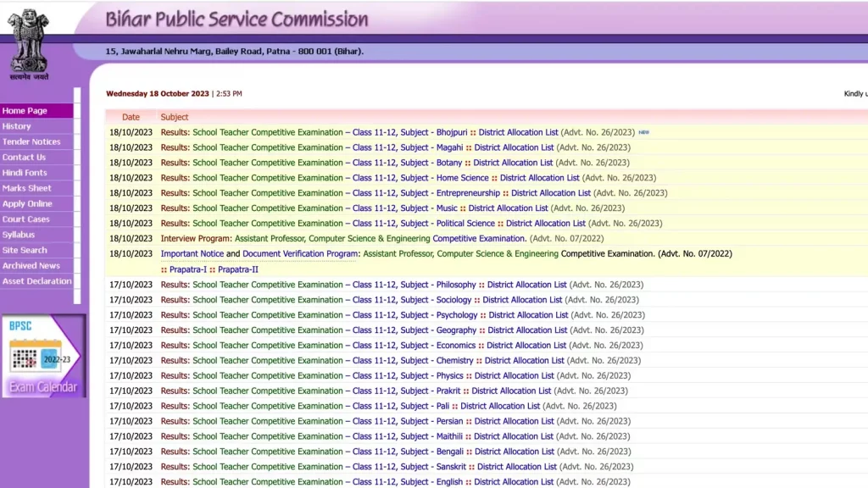Click the Jawaharlal Nehru Marg address text
Image resolution: width=868 pixels, height=488 pixels.
[235, 51]
